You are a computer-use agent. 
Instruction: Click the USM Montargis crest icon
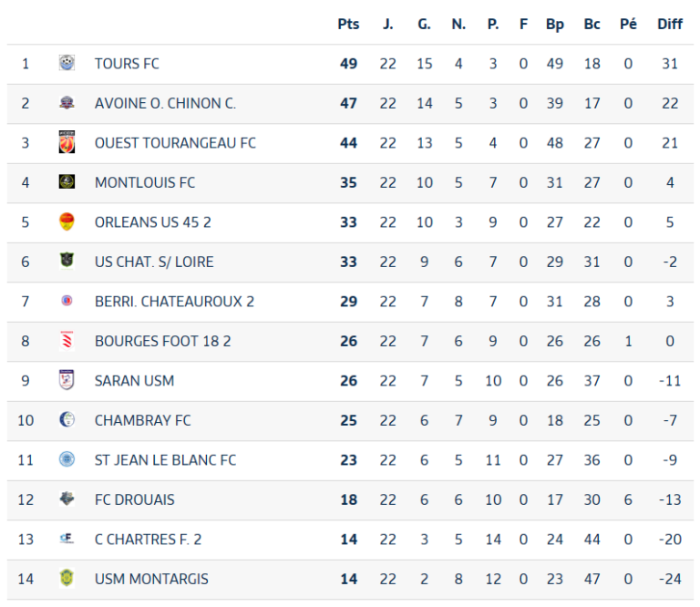coord(67,578)
